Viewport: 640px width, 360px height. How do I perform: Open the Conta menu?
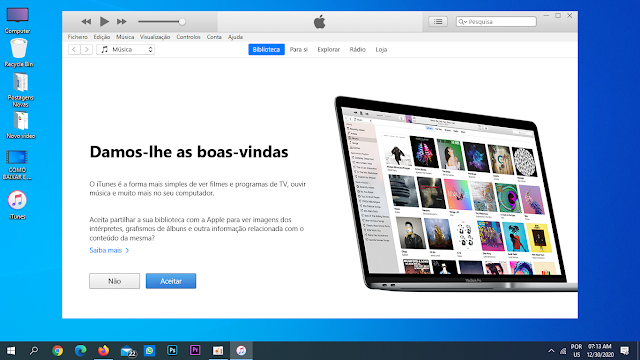pyautogui.click(x=214, y=37)
